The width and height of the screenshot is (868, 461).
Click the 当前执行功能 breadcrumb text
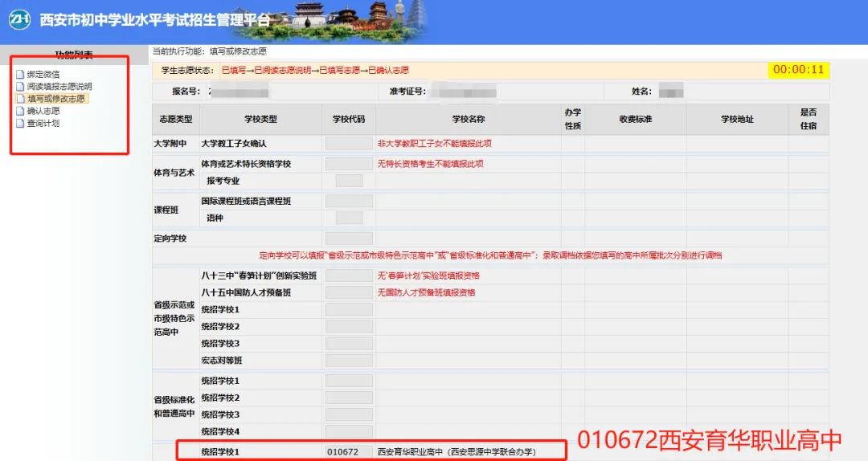pos(210,51)
